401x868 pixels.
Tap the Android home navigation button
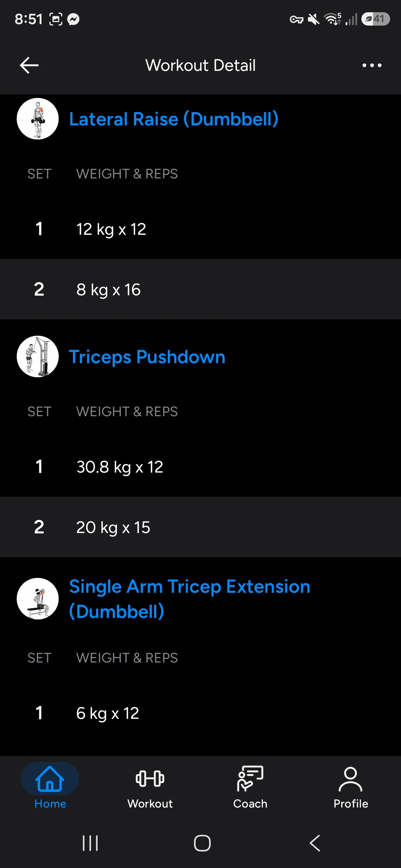pos(202,843)
